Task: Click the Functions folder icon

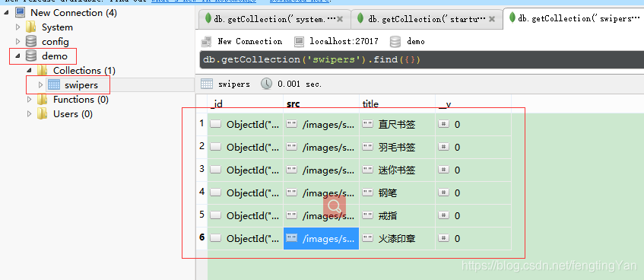Action: [43, 100]
